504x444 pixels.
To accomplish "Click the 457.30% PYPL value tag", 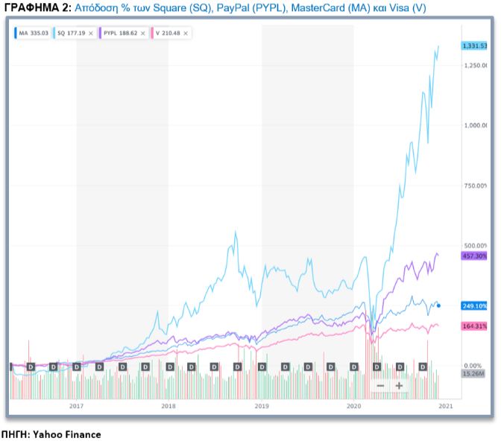I will tap(474, 256).
